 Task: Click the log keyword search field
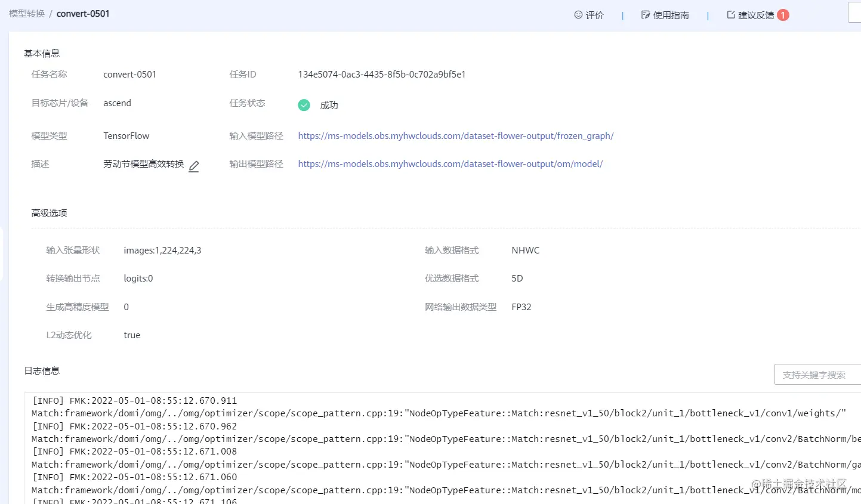click(817, 375)
